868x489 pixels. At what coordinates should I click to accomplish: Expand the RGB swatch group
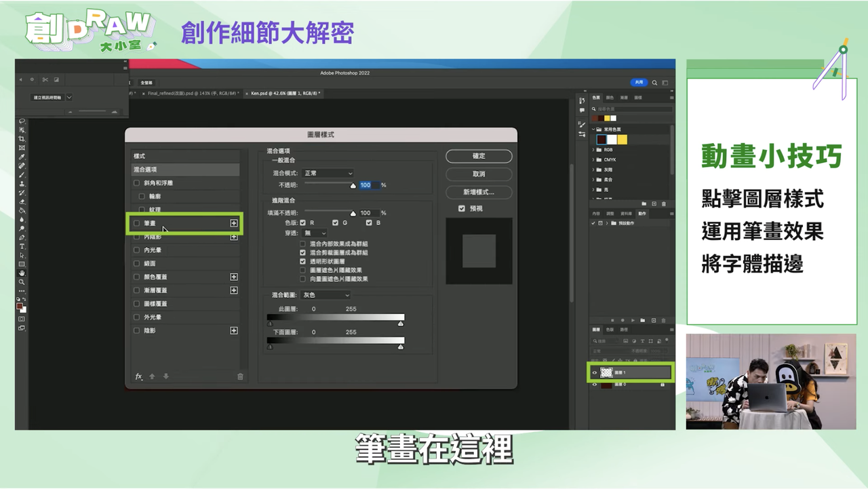593,150
